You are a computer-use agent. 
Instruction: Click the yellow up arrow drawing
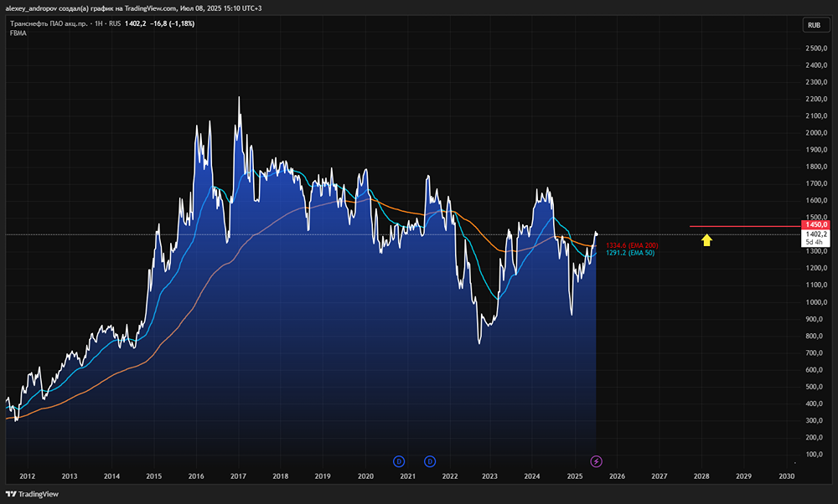click(706, 240)
